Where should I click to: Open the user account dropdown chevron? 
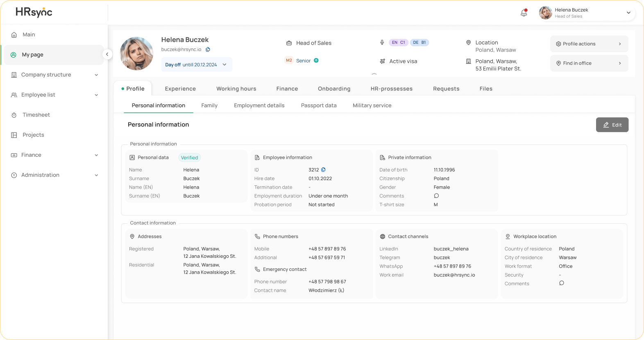(x=628, y=13)
